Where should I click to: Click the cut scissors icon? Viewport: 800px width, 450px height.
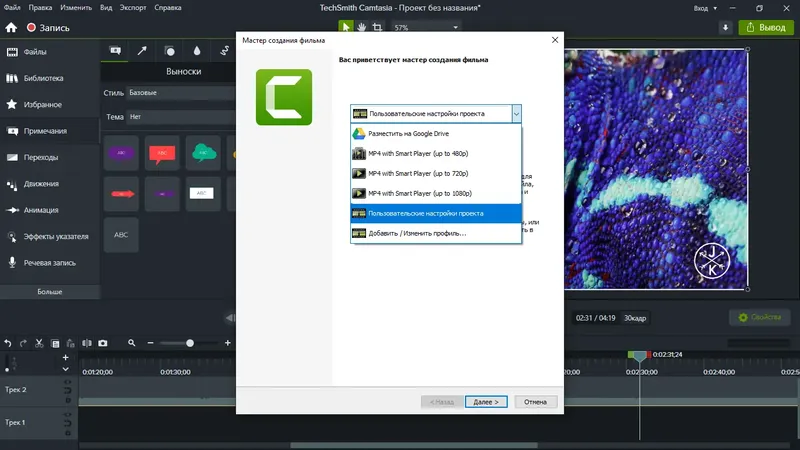(x=39, y=343)
